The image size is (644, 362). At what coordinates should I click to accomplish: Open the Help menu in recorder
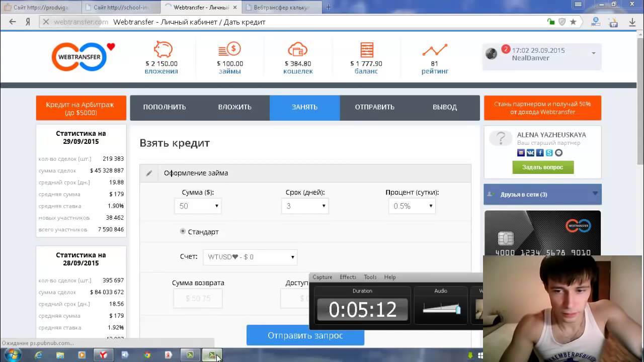(x=390, y=277)
